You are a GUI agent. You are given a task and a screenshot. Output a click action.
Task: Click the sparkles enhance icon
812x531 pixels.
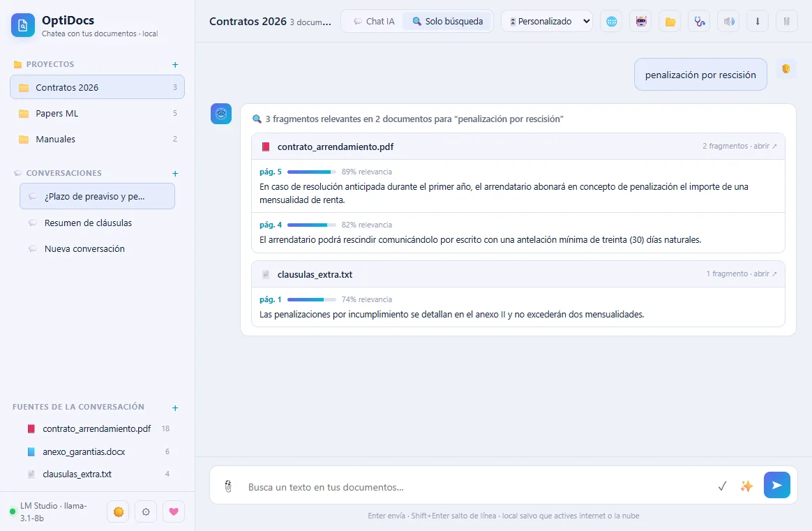pos(746,486)
